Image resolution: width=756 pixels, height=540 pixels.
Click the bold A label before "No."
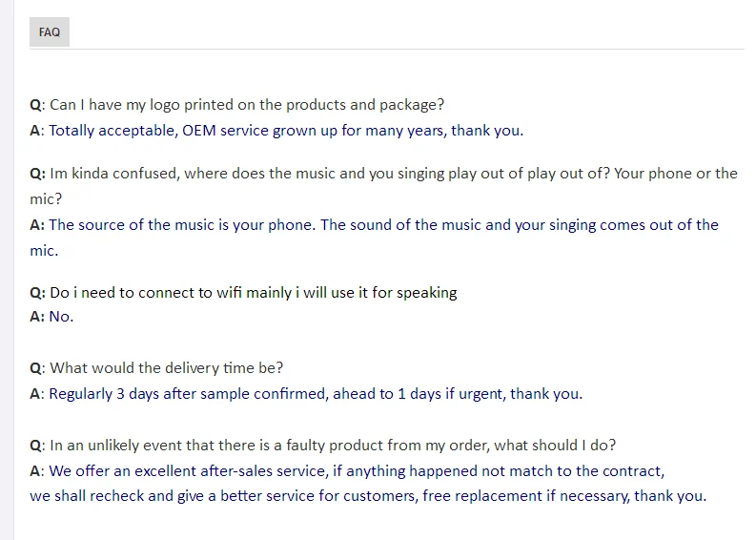[x=35, y=317]
